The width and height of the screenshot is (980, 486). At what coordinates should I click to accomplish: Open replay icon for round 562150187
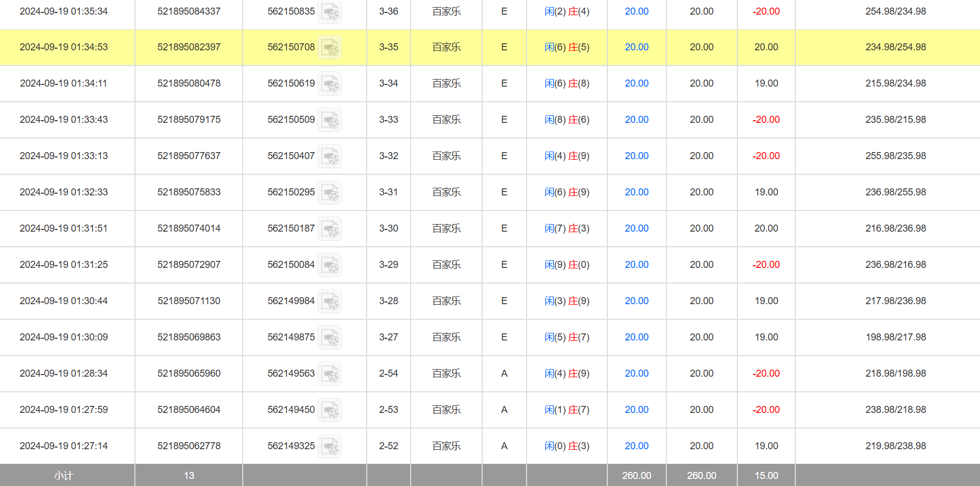point(329,229)
